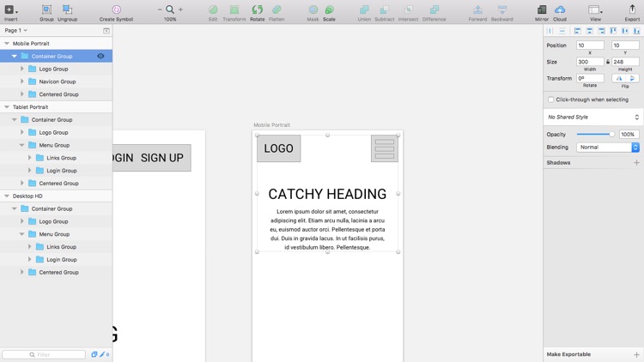Click the Forward arrange icon
644x362 pixels.
tap(477, 10)
